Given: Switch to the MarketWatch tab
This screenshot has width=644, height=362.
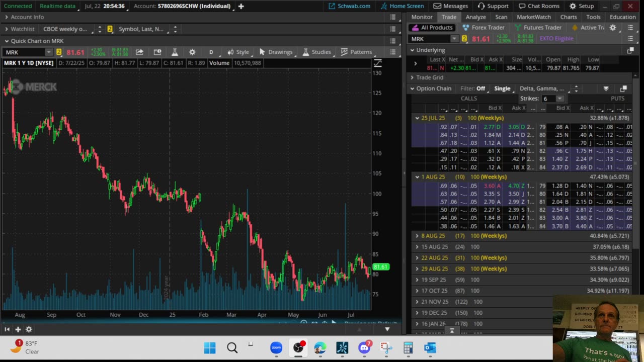Looking at the screenshot, I should coord(534,17).
